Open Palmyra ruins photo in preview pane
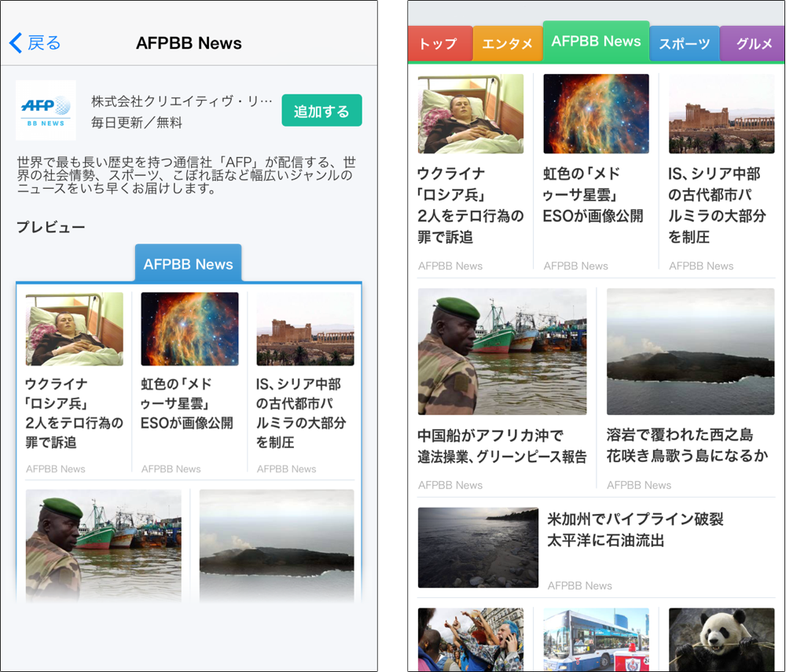Image resolution: width=786 pixels, height=672 pixels. click(305, 329)
